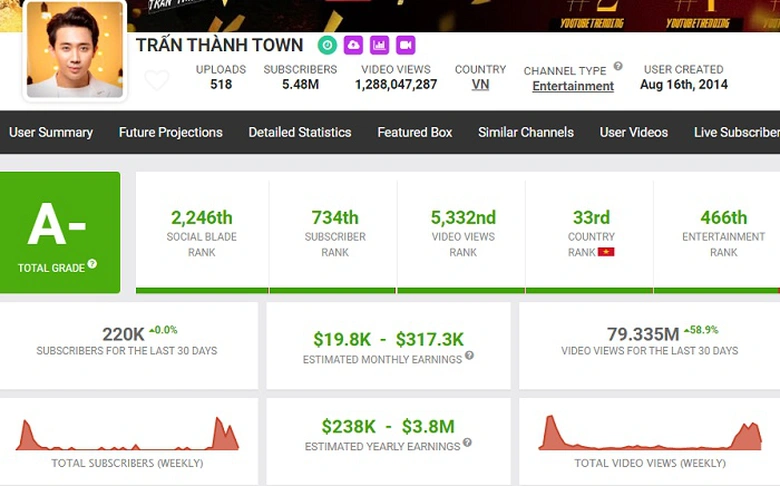The width and height of the screenshot is (780, 486).
Task: Switch to the User Videos tab
Action: [634, 132]
